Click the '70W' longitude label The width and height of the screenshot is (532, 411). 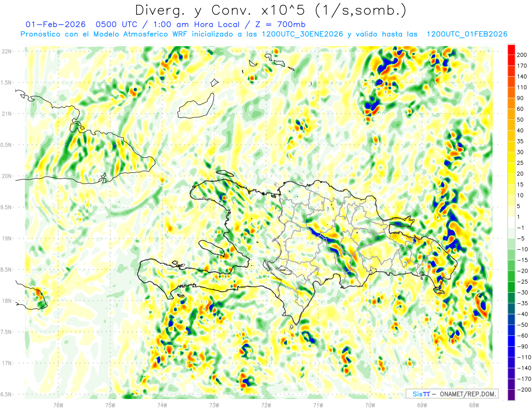370,406
